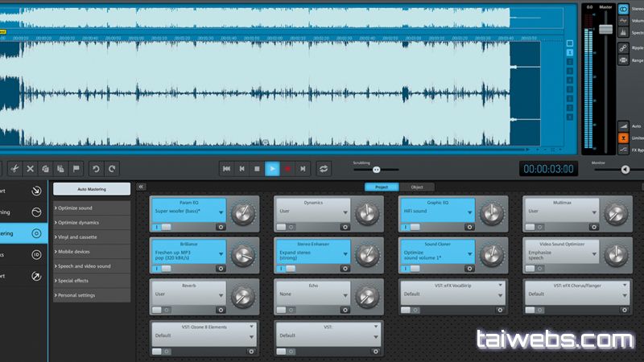Expand the Vinyl and cassette category
The height and width of the screenshot is (362, 644).
91,237
